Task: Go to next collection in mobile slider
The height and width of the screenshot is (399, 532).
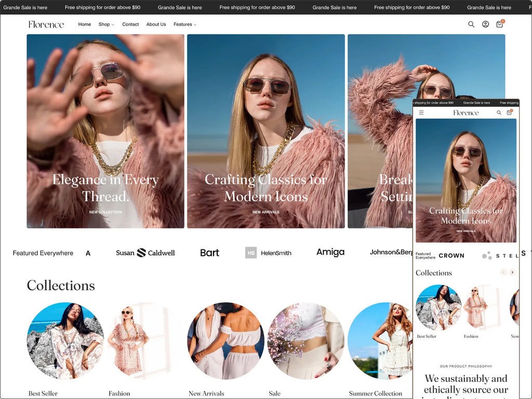Action: point(512,272)
